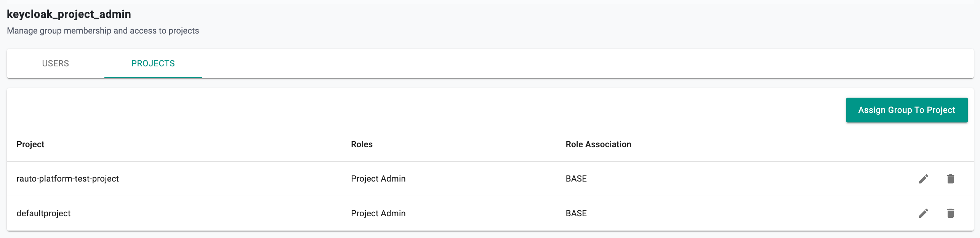Edit the rauto-platform-test-project role assignment

click(x=923, y=179)
